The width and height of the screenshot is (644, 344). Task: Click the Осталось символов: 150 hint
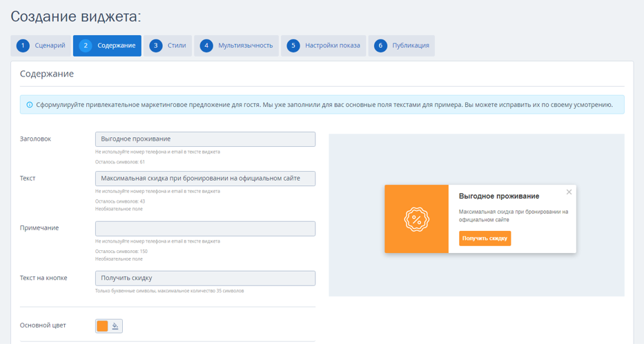point(121,252)
